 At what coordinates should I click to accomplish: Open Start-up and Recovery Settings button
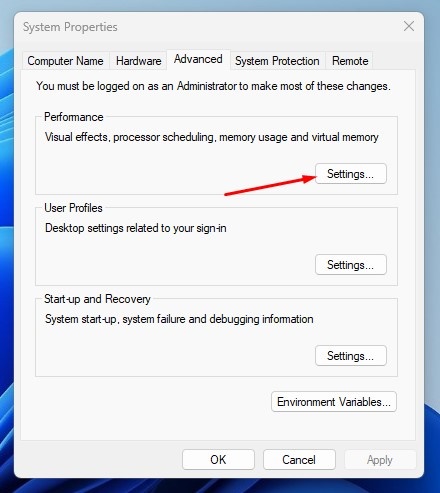(x=351, y=356)
